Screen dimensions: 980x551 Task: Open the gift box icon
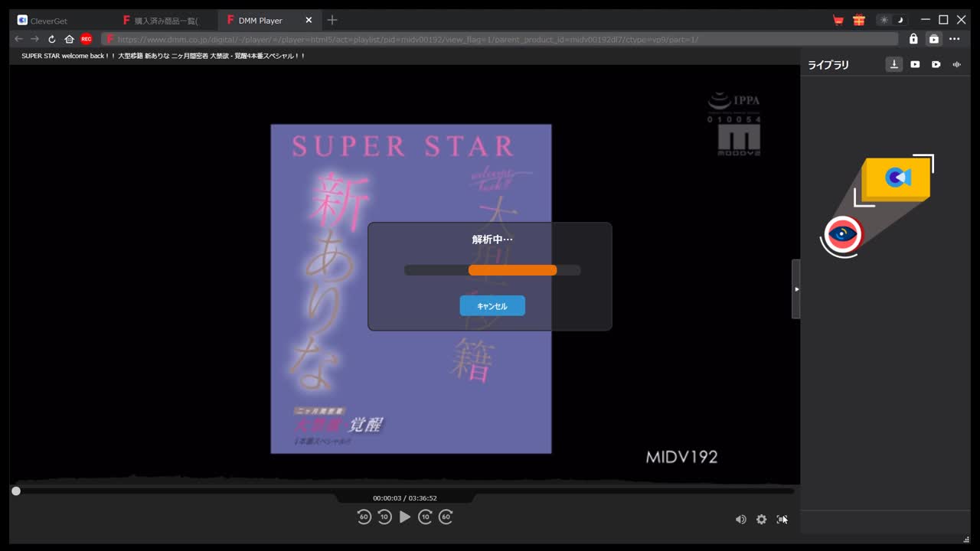pos(859,20)
